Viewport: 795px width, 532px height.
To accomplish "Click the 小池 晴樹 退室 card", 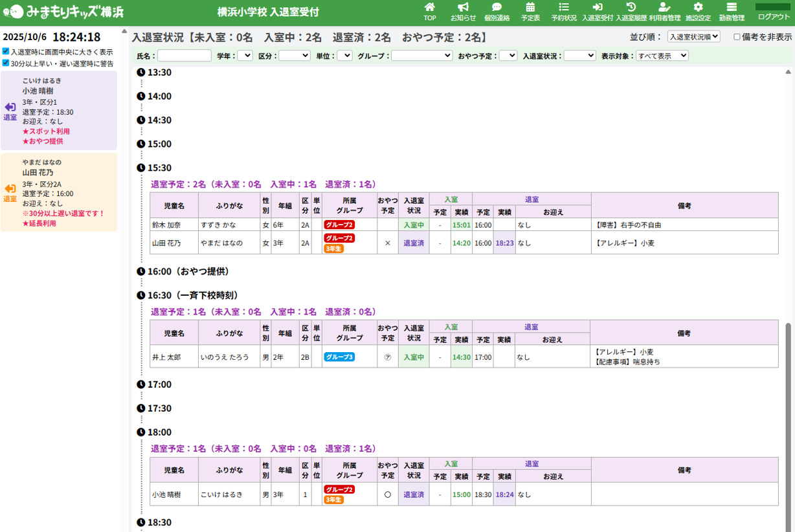I will [x=59, y=111].
